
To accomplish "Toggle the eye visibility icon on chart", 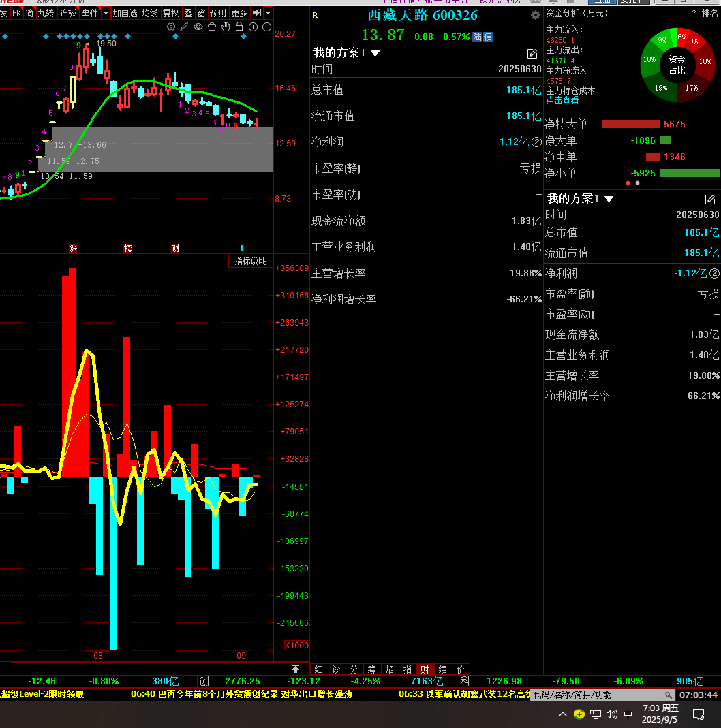I will pos(198,27).
